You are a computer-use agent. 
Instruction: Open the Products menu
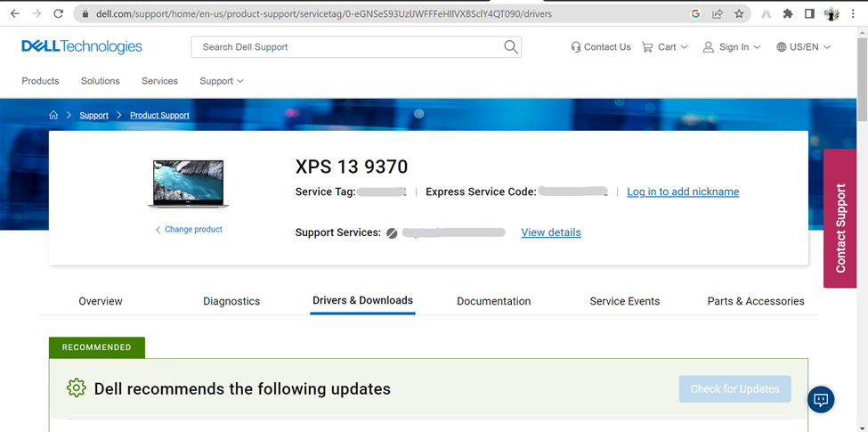click(40, 81)
